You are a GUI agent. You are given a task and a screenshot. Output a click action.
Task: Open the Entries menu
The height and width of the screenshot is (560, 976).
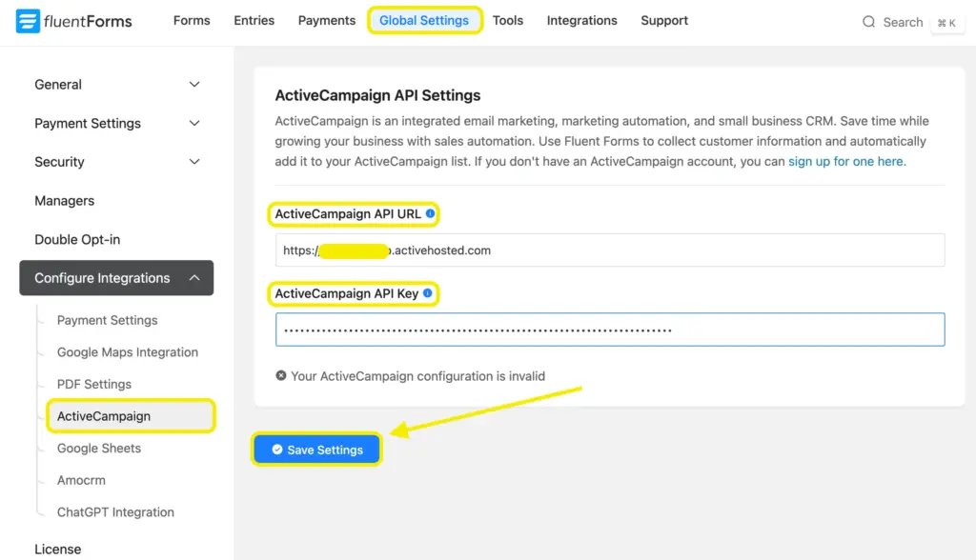pyautogui.click(x=254, y=20)
